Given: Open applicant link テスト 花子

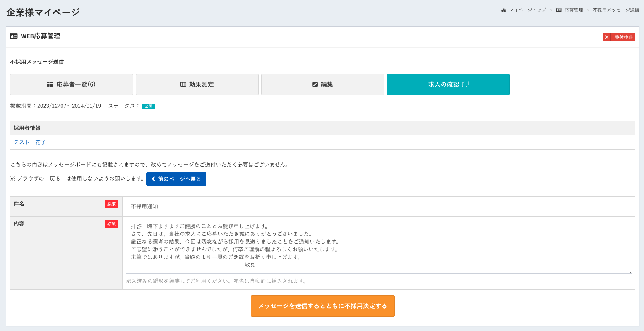Looking at the screenshot, I should click(30, 142).
